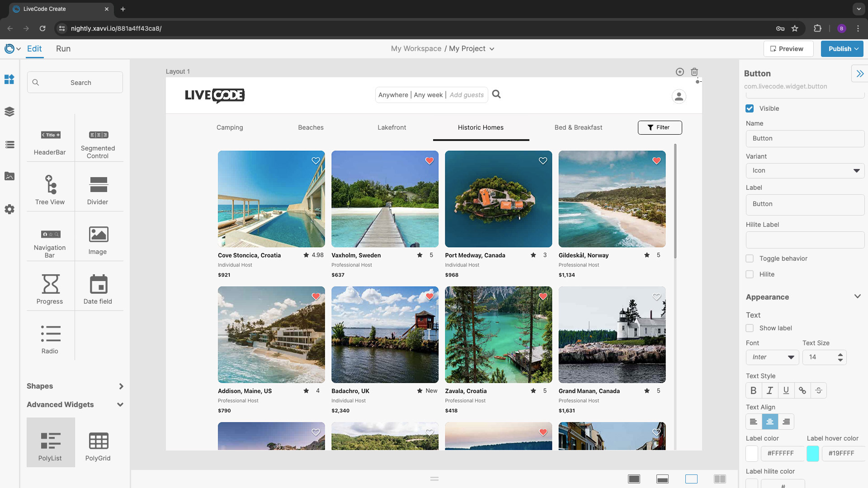Switch to the Run tab
The image size is (868, 488).
(63, 49)
